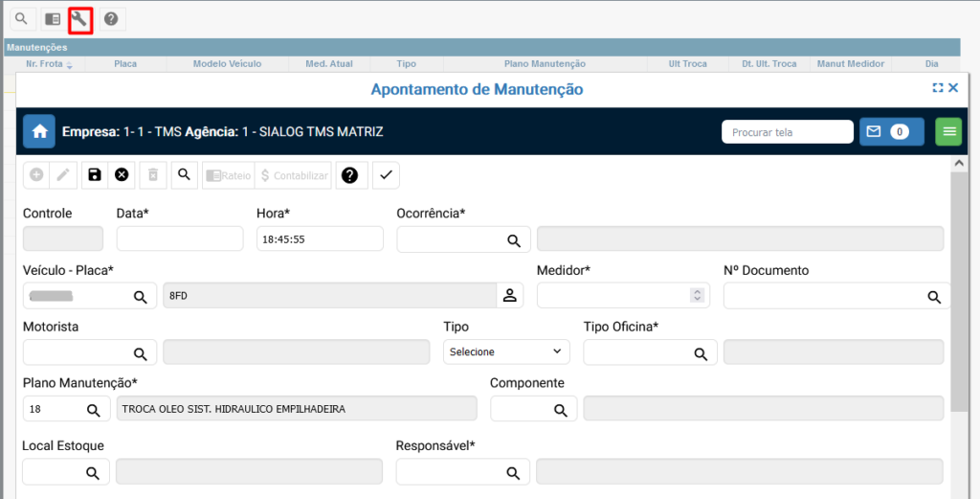Click the Plano Manutenção column header

pos(544,64)
